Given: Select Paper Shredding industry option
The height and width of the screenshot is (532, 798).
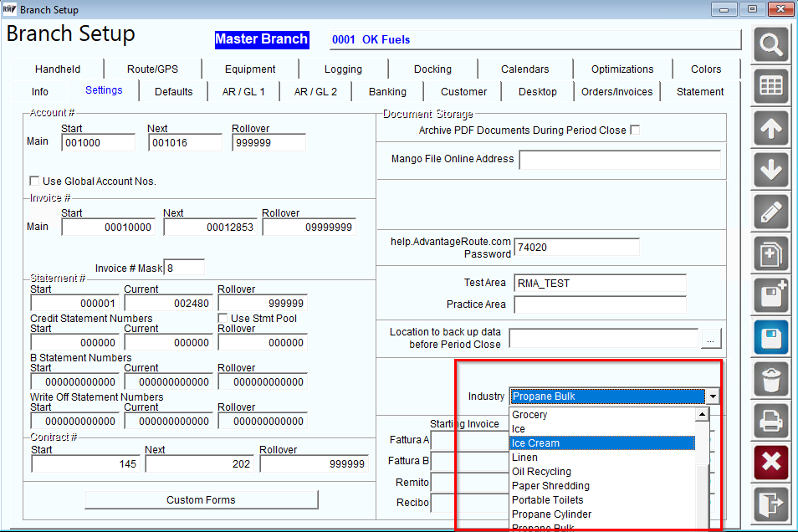Looking at the screenshot, I should coord(602,486).
